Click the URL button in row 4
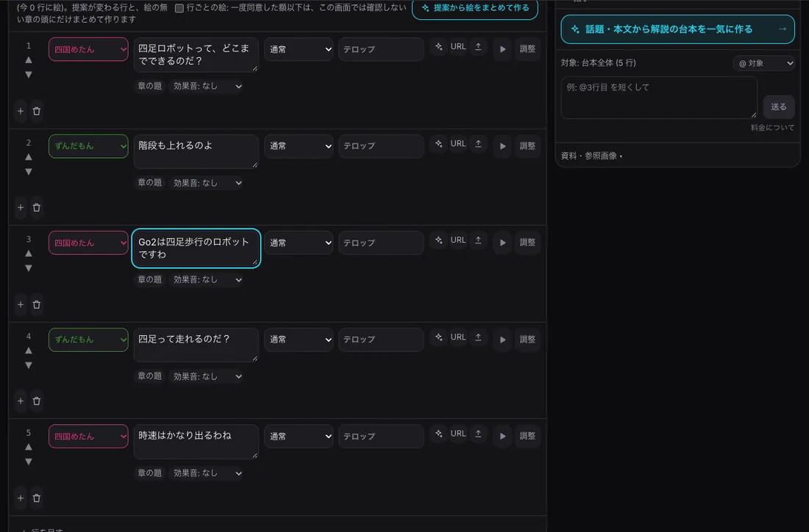 458,337
